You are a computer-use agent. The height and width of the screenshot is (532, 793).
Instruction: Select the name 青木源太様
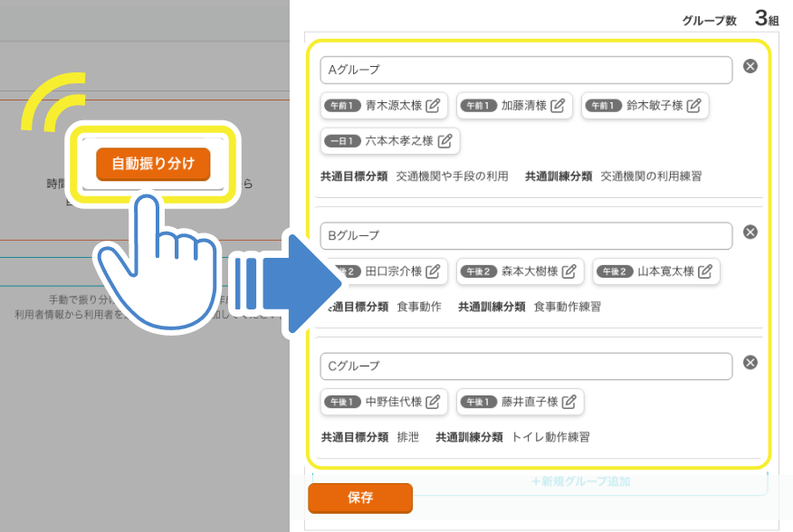pos(394,105)
